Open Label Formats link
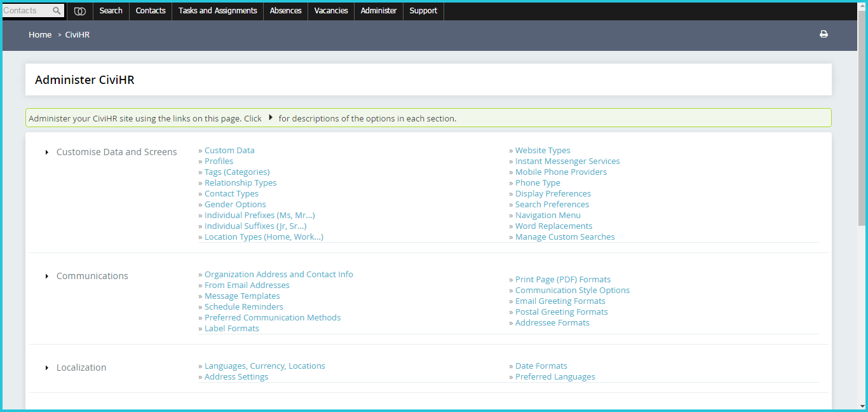 (x=232, y=329)
